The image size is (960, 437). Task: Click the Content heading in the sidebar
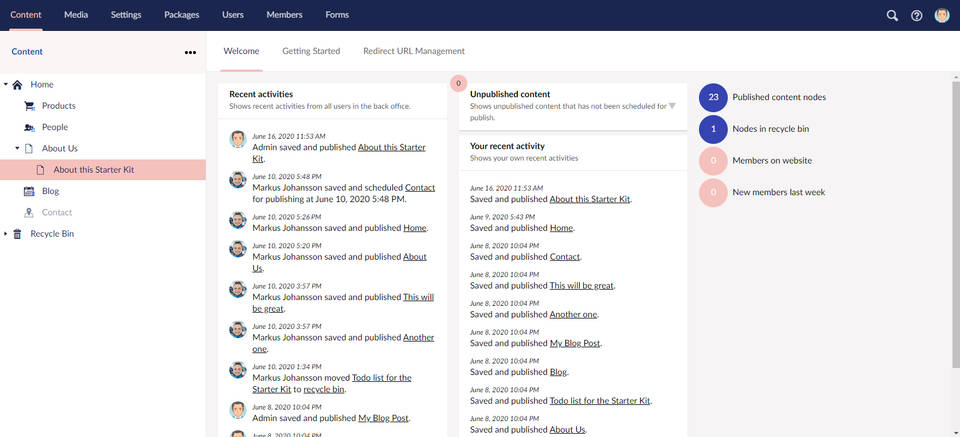(27, 52)
